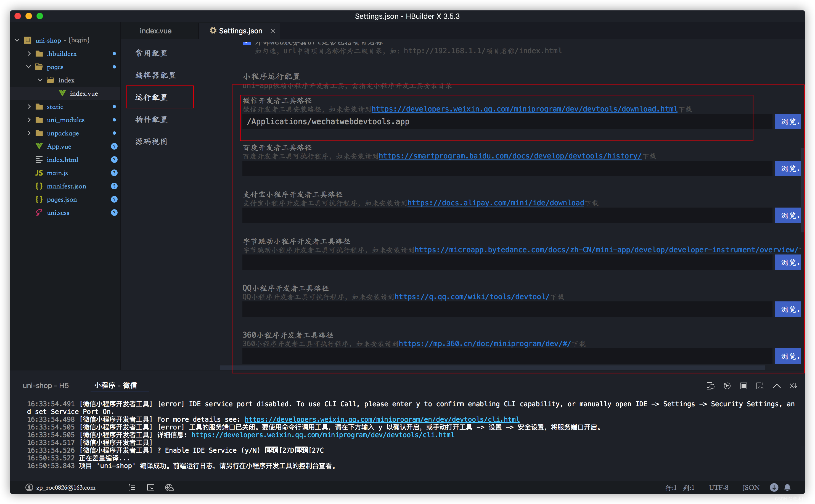Click the Alipay devtools path input field
This screenshot has height=504, width=815.
(x=507, y=216)
